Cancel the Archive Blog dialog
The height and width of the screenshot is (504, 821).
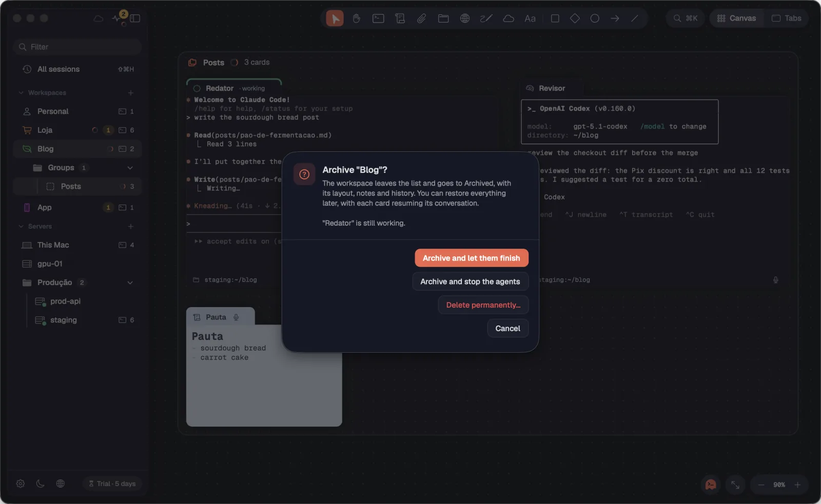pyautogui.click(x=508, y=329)
